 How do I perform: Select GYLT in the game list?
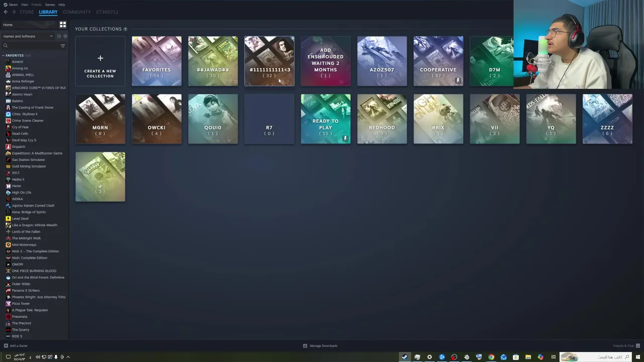(x=16, y=173)
